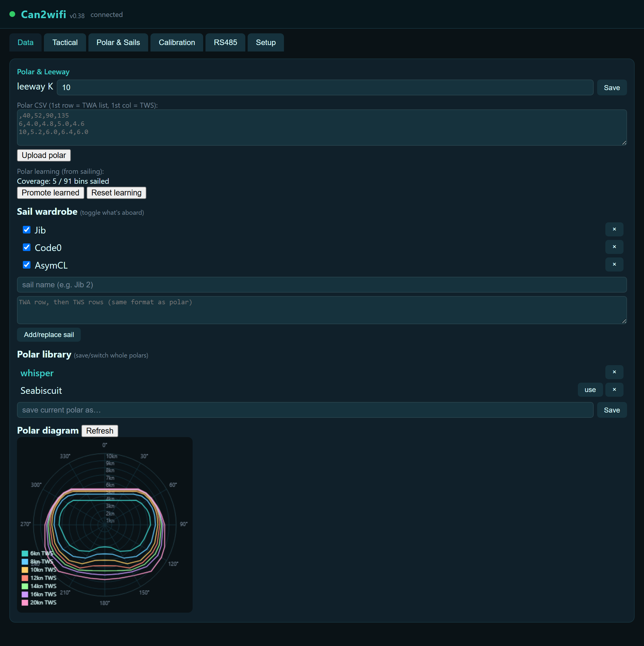
Task: Click Promote learned button
Action: coord(51,193)
